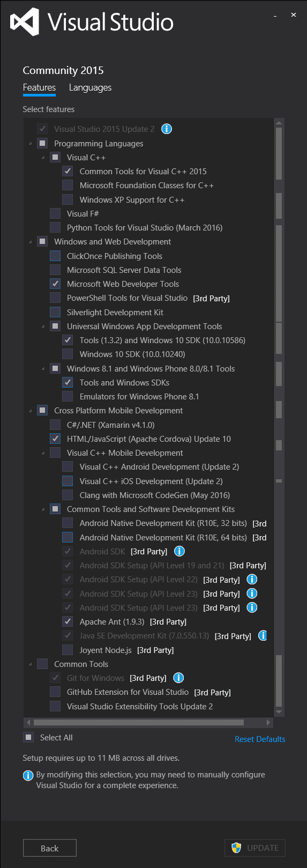
Task: Click info icon next to Visual Studio 2015 Update 2
Action: point(167,129)
